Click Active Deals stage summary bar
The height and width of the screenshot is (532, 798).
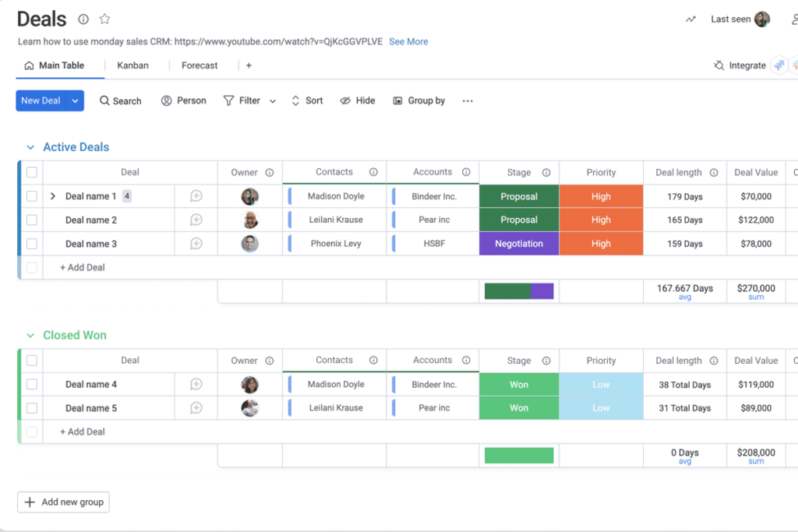pos(519,291)
